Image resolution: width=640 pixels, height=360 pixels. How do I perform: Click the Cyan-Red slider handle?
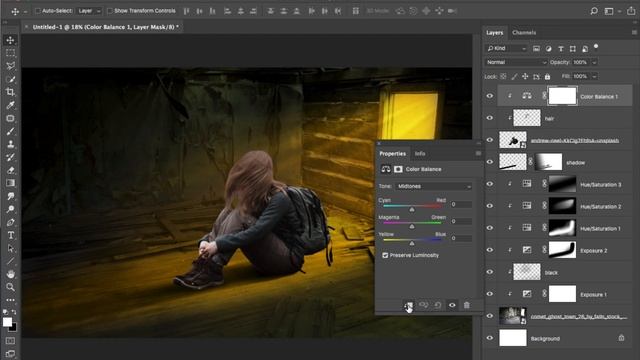point(412,209)
